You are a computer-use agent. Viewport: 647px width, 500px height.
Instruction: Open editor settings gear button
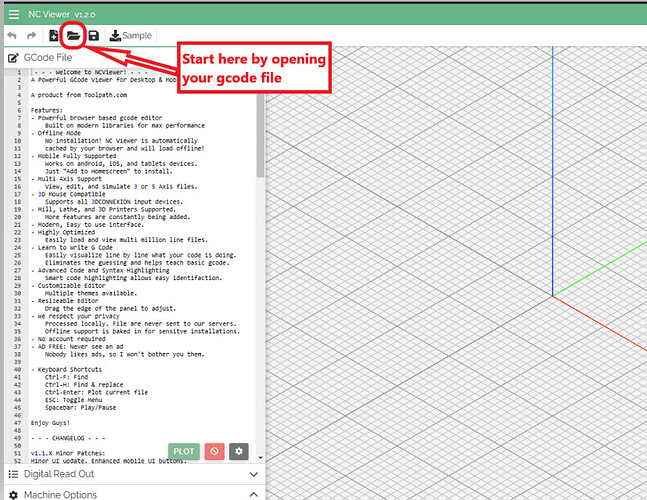tap(239, 451)
